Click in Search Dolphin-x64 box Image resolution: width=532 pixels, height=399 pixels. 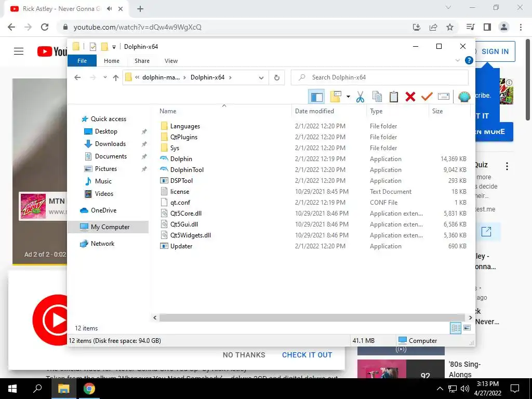[x=380, y=78]
